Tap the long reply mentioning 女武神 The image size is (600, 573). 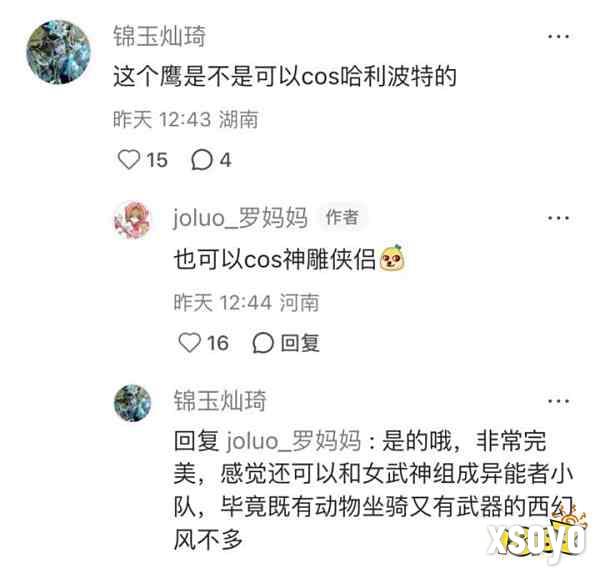pos(373,490)
